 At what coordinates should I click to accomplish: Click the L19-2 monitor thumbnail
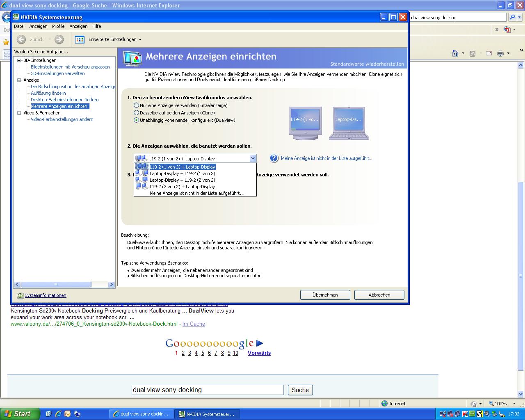(305, 123)
